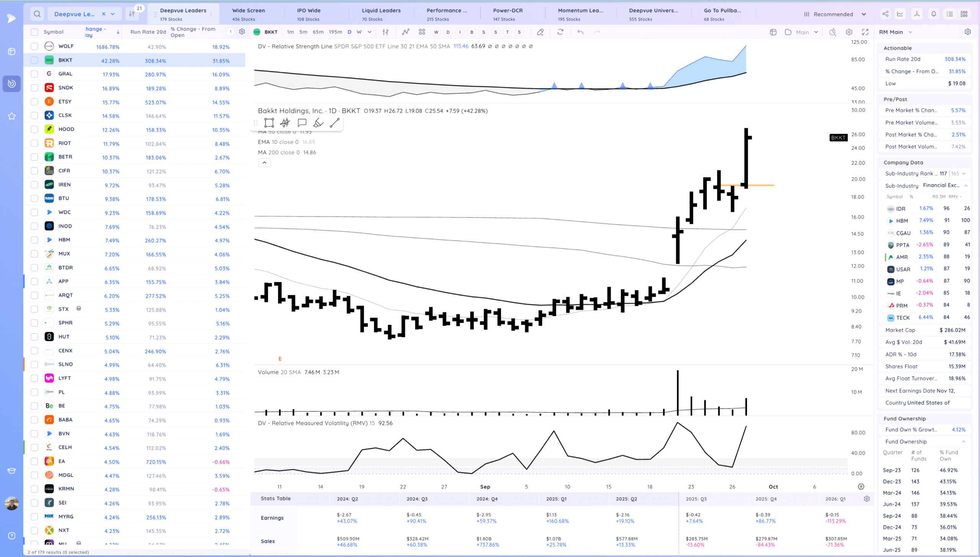Select the 5m timeframe button

(303, 32)
